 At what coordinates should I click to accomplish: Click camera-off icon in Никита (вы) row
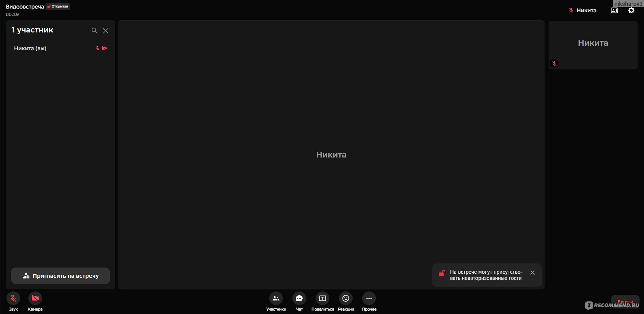click(x=104, y=48)
